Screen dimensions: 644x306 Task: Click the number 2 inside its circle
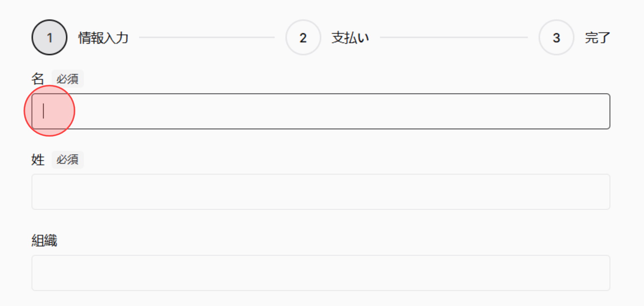point(303,37)
